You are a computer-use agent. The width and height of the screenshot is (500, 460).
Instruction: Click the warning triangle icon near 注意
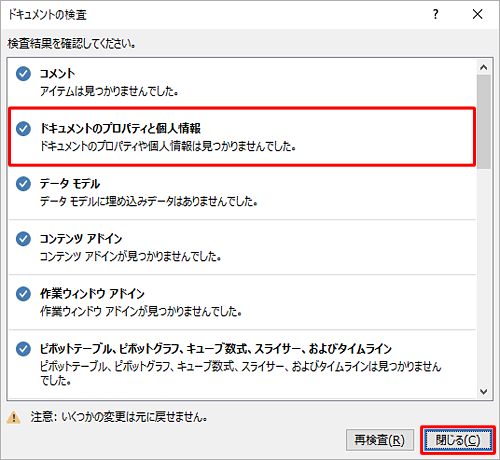pyautogui.click(x=14, y=417)
